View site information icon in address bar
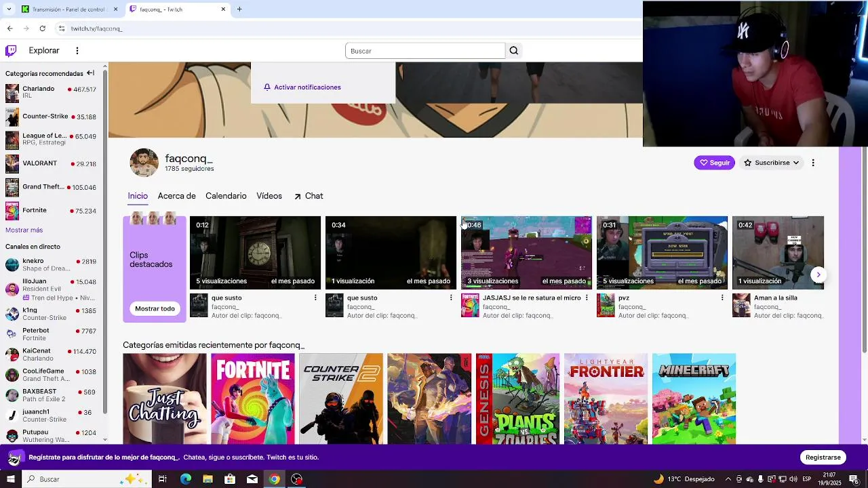The width and height of the screenshot is (868, 488). [62, 28]
